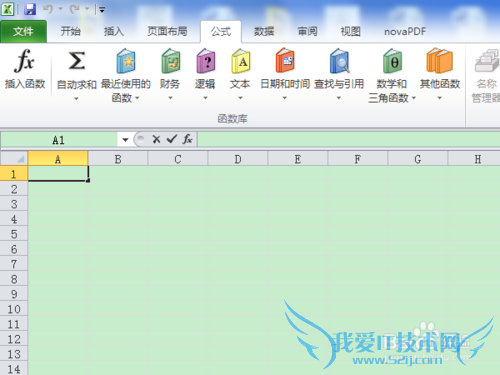Click the Excel application icon in title bar

[7, 9]
